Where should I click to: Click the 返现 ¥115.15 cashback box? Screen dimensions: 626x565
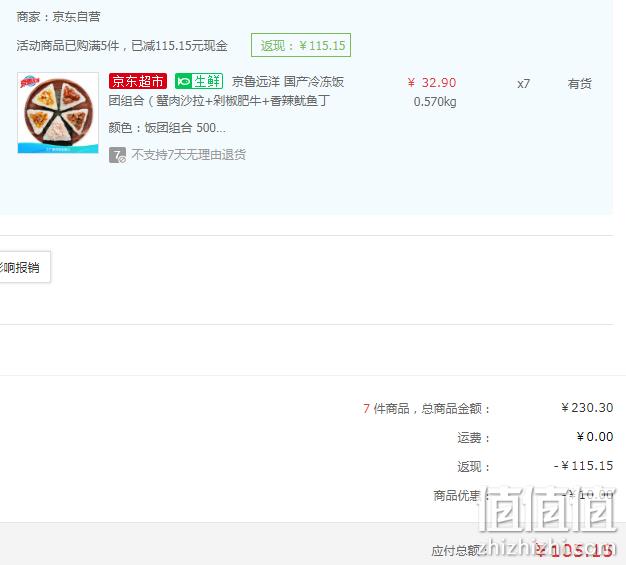point(301,45)
